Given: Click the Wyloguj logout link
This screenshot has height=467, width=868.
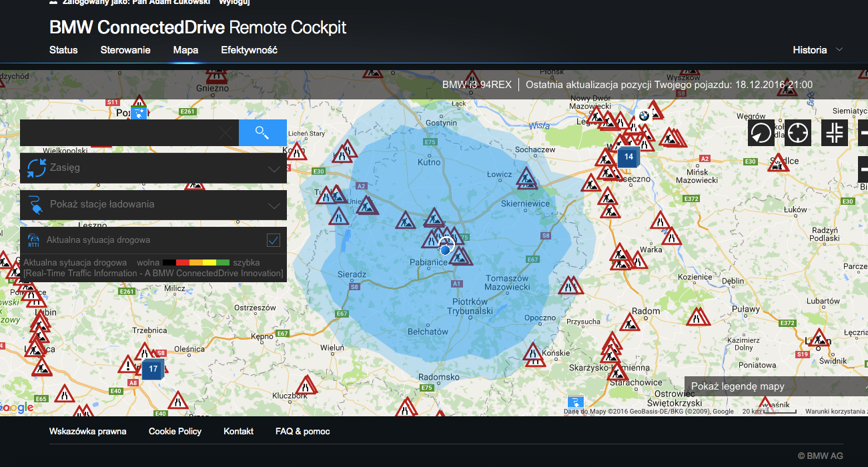Looking at the screenshot, I should point(235,2).
